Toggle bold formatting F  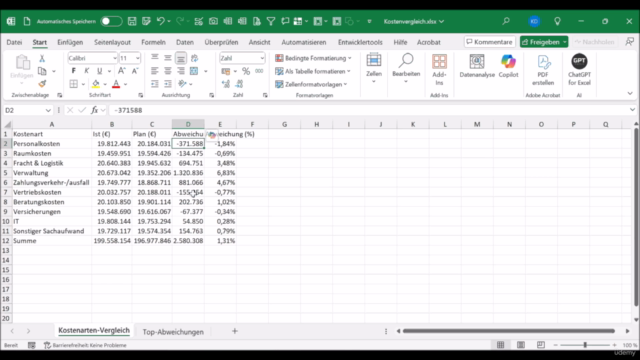pyautogui.click(x=73, y=71)
